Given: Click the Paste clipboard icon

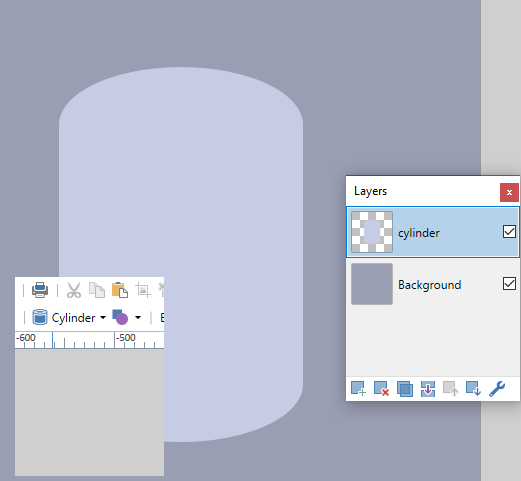Looking at the screenshot, I should pos(120,290).
